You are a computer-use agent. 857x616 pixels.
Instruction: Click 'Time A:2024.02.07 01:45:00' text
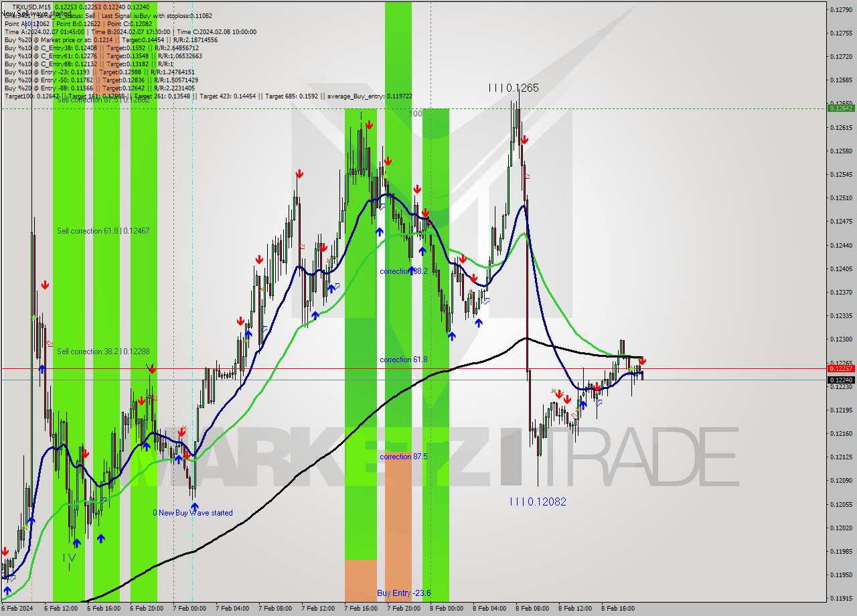point(45,31)
